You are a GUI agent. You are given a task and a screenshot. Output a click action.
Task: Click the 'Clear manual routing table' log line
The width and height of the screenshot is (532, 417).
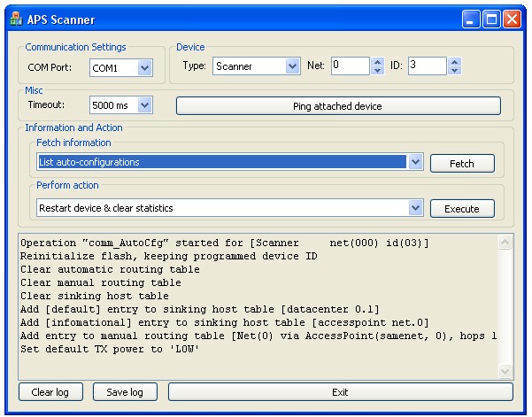click(101, 282)
